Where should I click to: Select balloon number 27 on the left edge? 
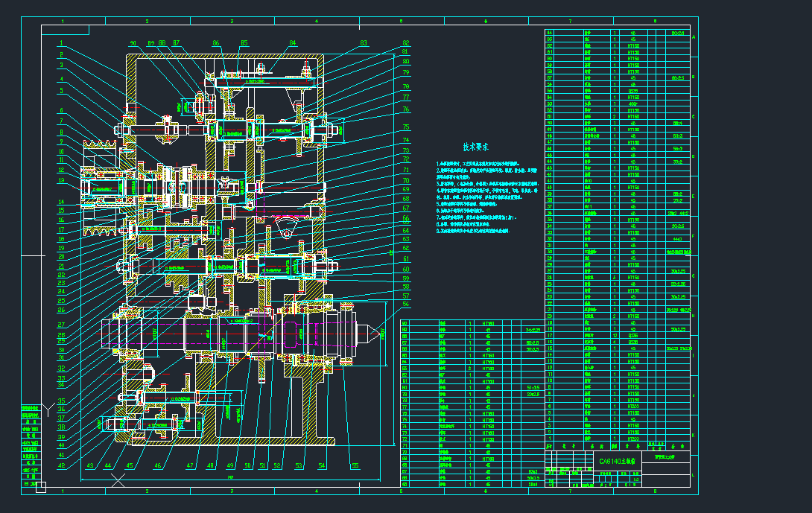(61, 325)
